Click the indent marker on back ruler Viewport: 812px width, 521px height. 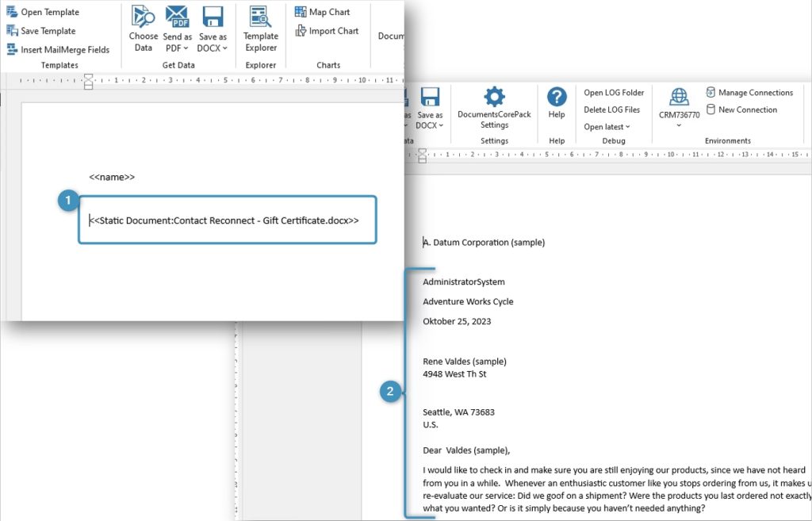click(x=422, y=155)
